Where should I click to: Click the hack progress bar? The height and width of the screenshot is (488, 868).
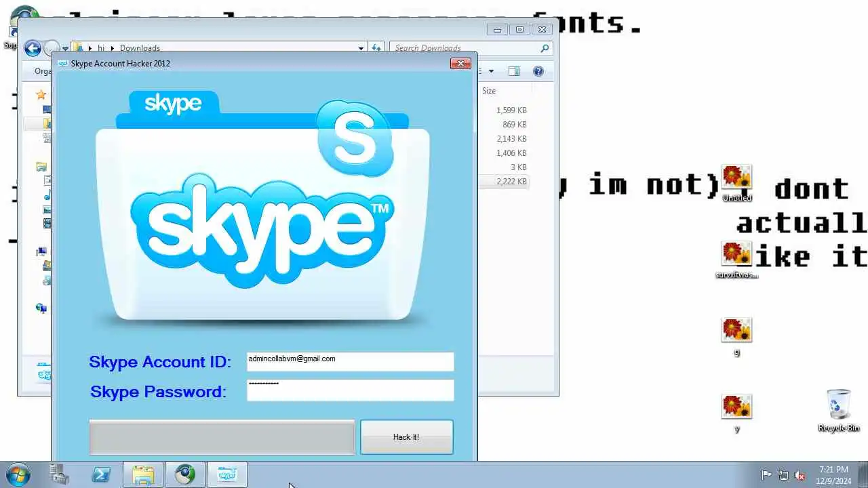[222, 437]
